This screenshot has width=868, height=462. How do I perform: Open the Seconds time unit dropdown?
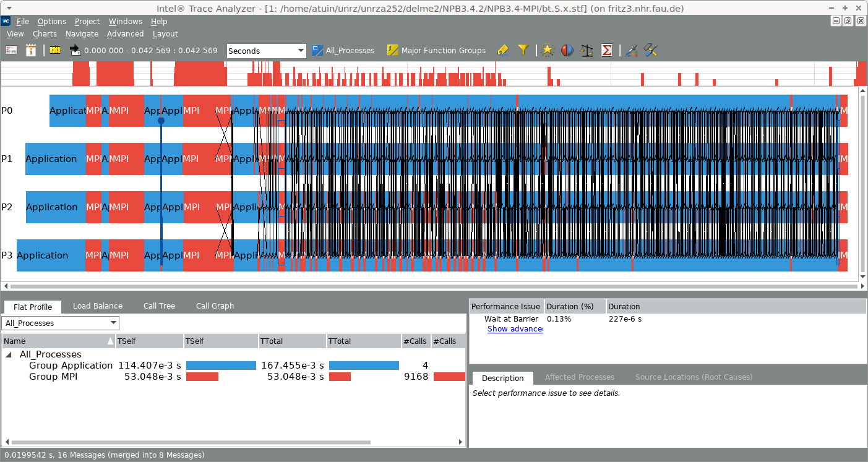[x=267, y=51]
